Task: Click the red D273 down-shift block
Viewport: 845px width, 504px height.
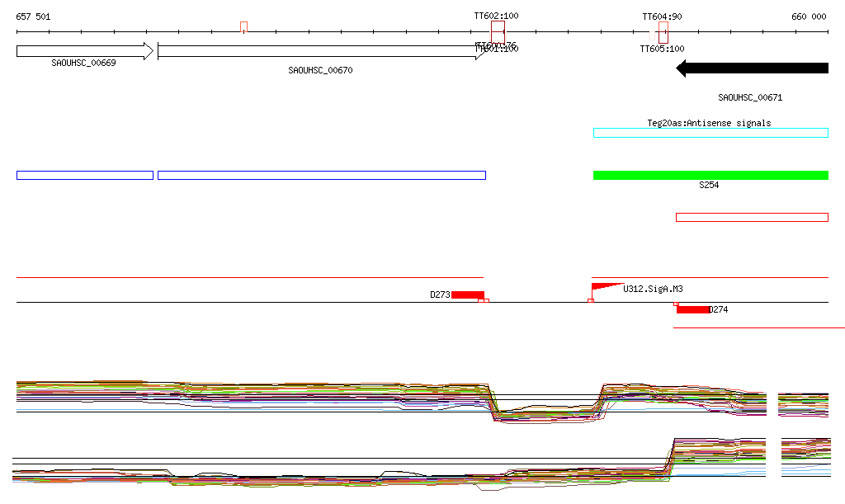Action: (468, 294)
